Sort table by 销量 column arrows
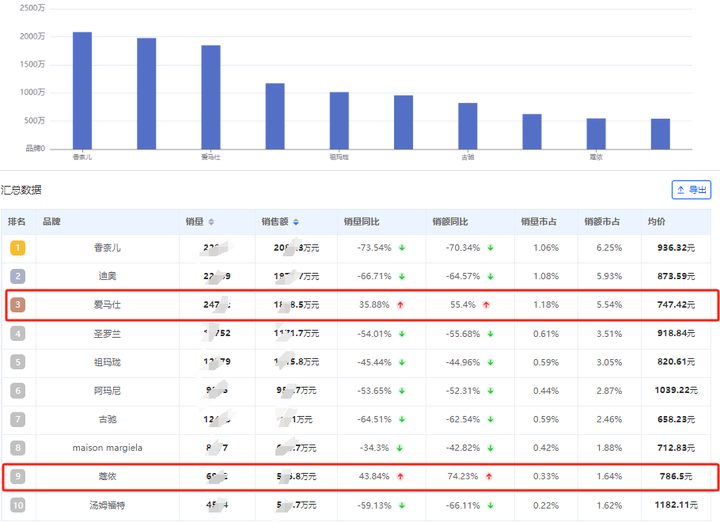The width and height of the screenshot is (720, 522). (x=211, y=222)
